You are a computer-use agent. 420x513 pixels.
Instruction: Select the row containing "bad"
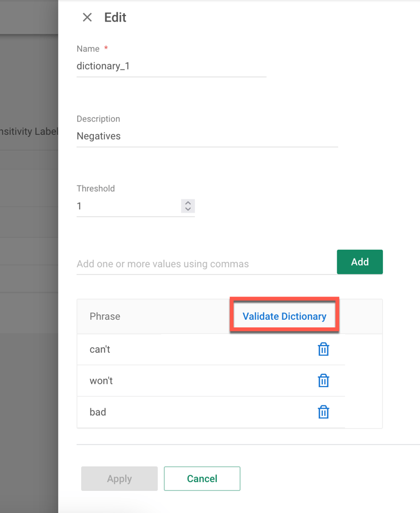click(x=166, y=412)
